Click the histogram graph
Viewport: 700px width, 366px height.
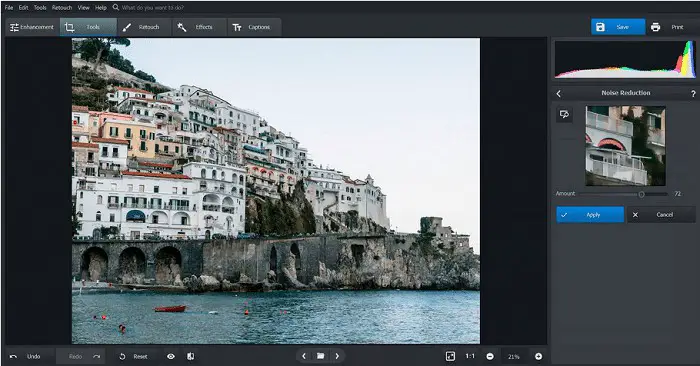click(625, 59)
